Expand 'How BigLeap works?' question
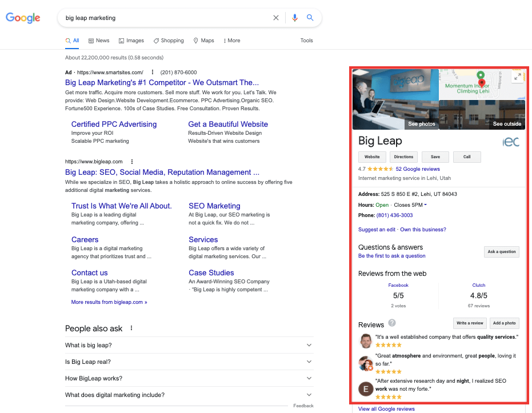This screenshot has width=532, height=413. point(189,378)
